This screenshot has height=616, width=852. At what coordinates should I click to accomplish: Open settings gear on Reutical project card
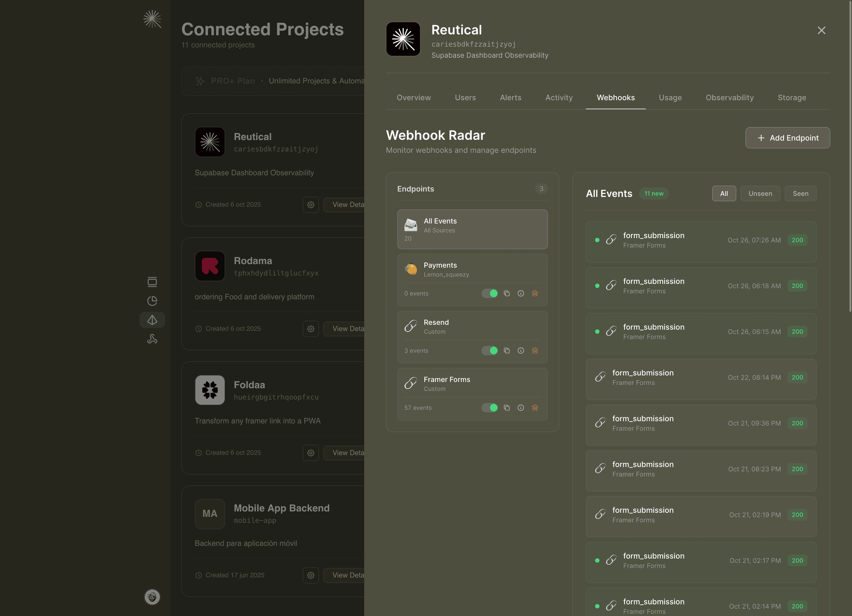point(311,205)
